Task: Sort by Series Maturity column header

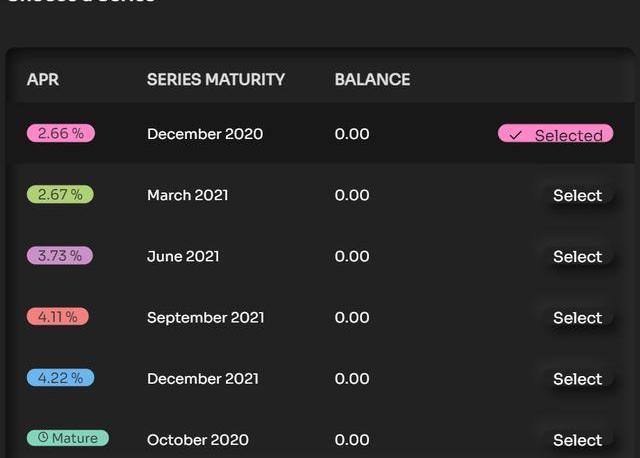Action: tap(216, 80)
